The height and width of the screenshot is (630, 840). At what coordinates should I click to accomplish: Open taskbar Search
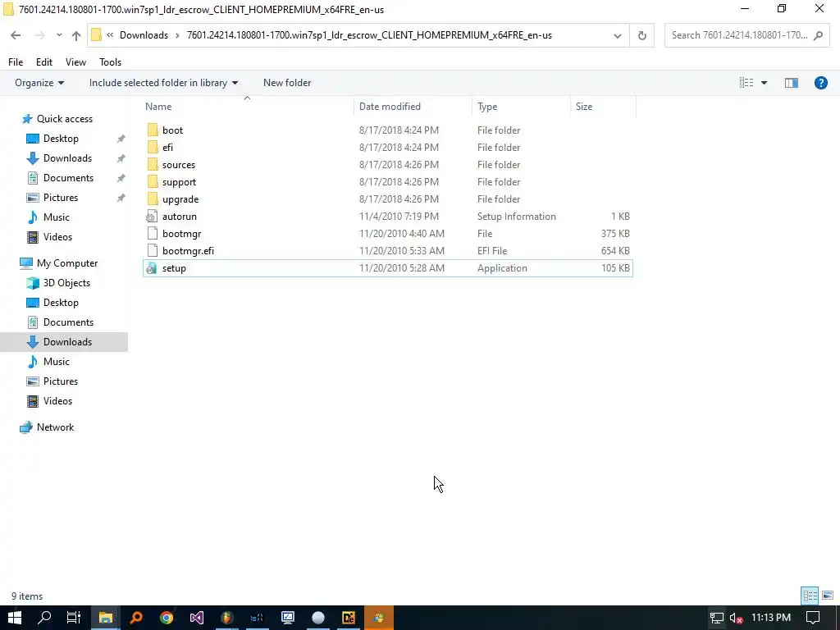pos(44,618)
